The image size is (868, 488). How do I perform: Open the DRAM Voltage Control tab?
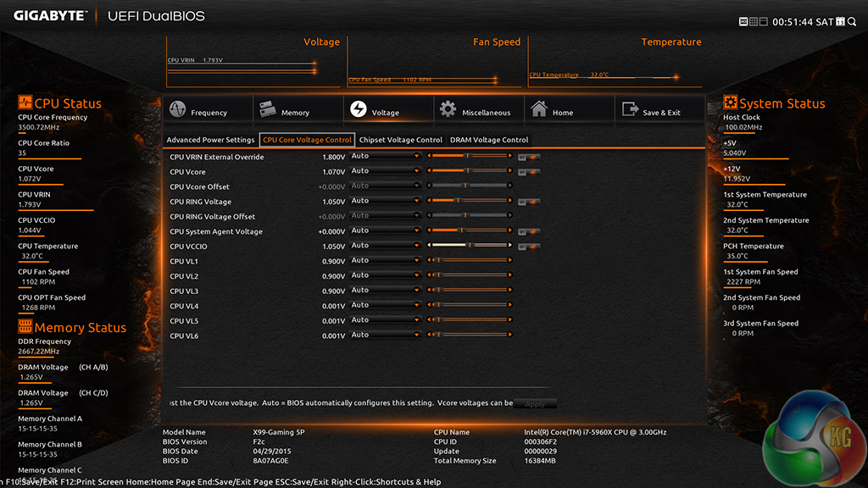tap(488, 140)
